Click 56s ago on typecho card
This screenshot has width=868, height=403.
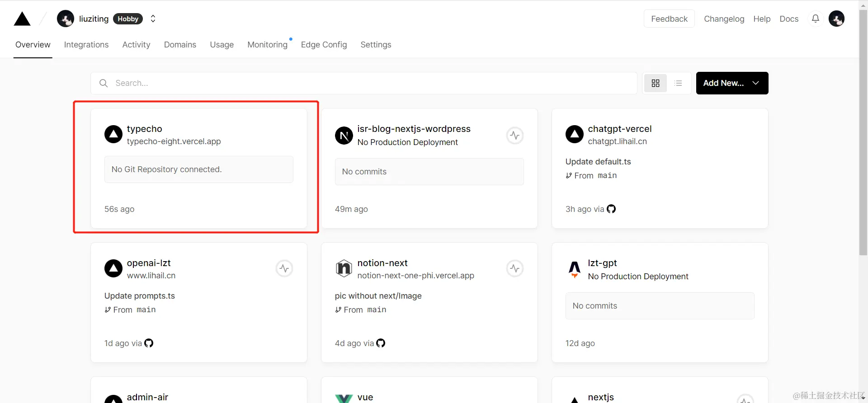coord(119,209)
